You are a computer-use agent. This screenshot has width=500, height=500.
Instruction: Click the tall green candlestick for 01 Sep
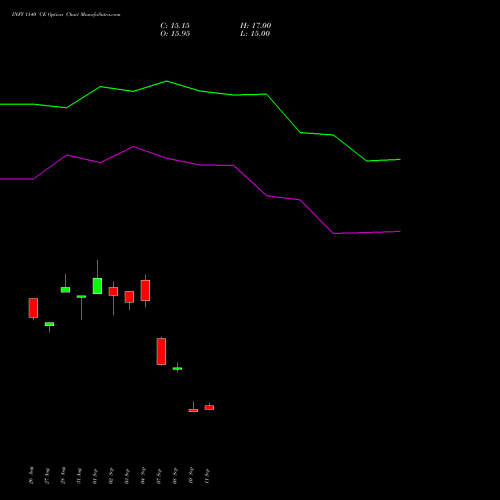(97, 286)
